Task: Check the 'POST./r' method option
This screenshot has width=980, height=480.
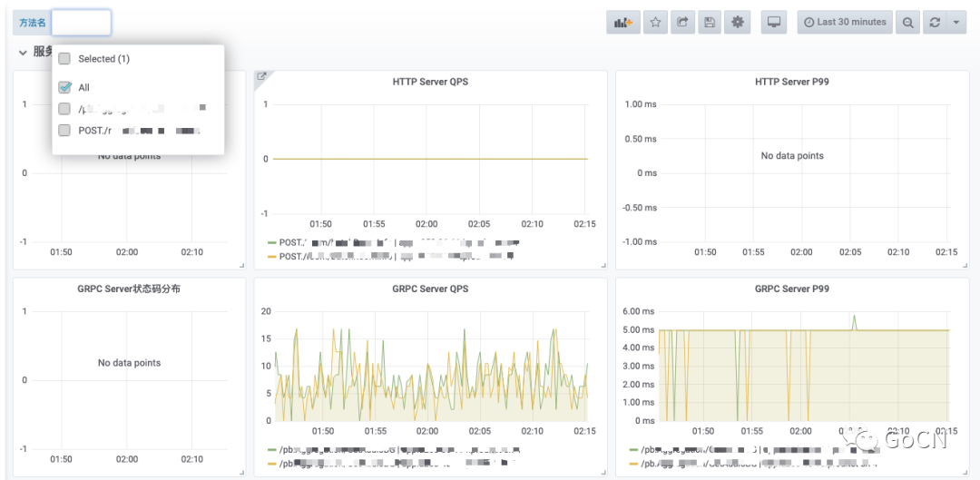Action: (64, 131)
